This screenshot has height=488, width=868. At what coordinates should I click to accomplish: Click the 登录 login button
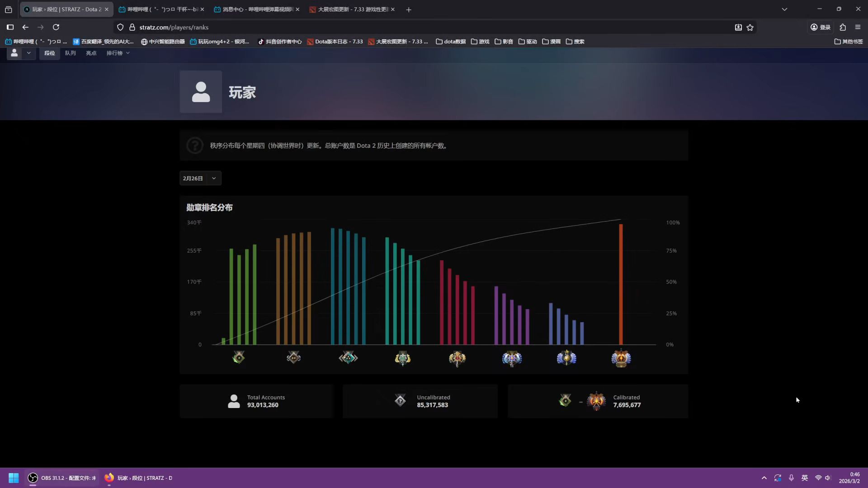click(820, 28)
